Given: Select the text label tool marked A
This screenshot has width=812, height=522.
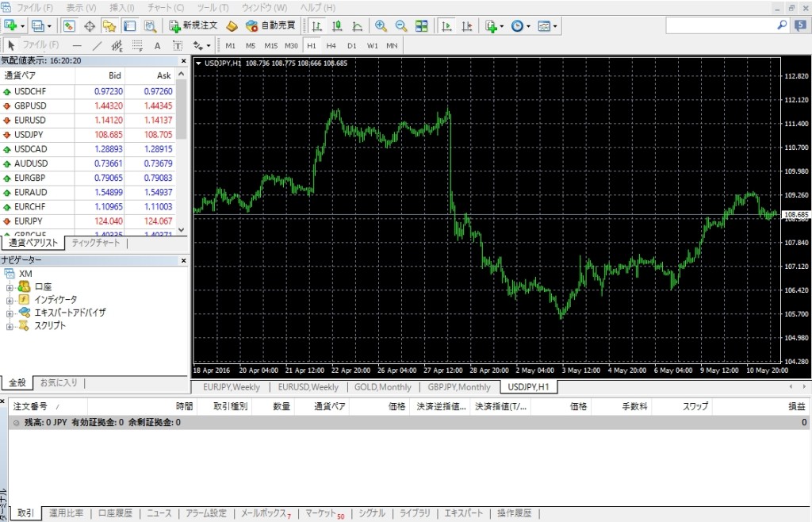Looking at the screenshot, I should (x=158, y=45).
